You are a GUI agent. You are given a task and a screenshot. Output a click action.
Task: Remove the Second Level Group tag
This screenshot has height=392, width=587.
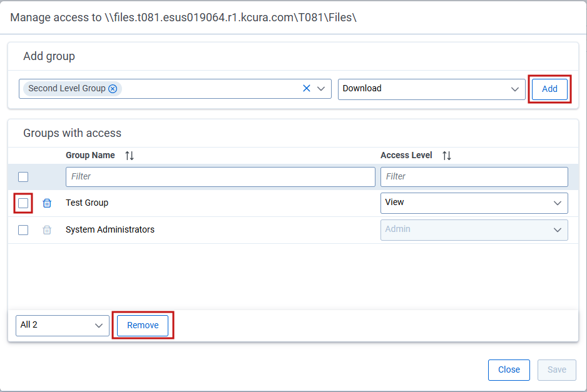113,88
